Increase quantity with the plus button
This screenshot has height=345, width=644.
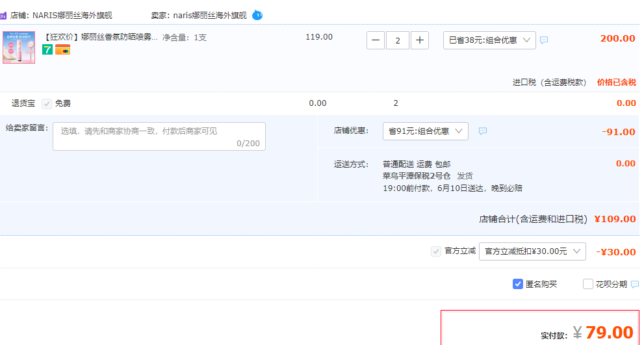420,40
